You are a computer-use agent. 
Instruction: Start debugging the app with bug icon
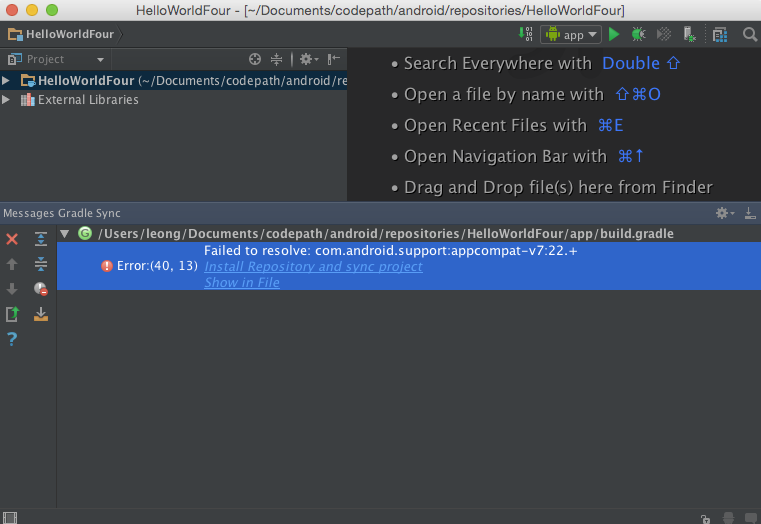pyautogui.click(x=639, y=34)
